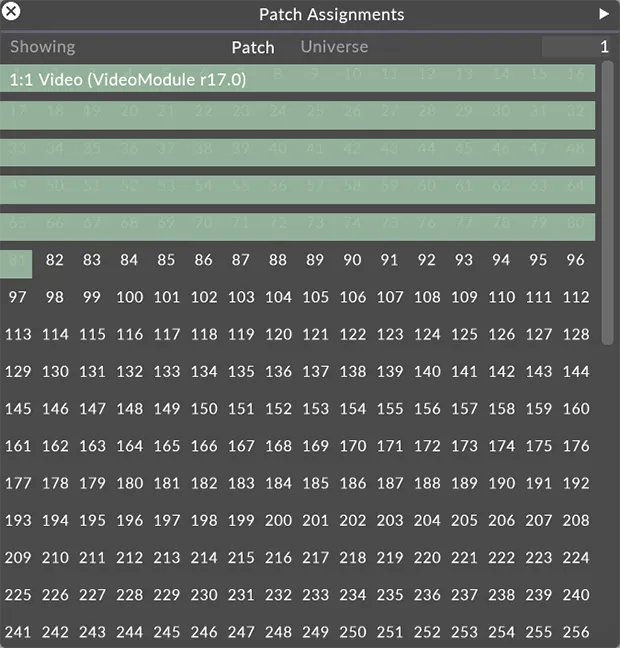Select channel 241
620x648 pixels.
[x=18, y=632]
